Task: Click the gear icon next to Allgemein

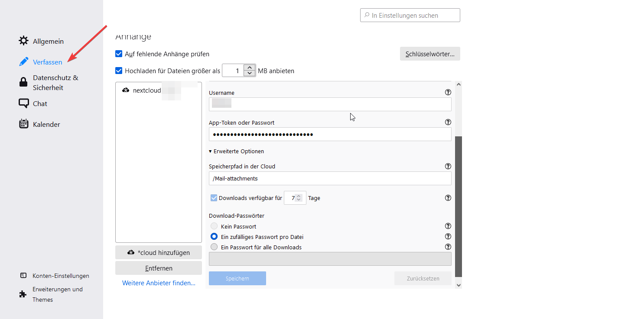Action: click(24, 40)
